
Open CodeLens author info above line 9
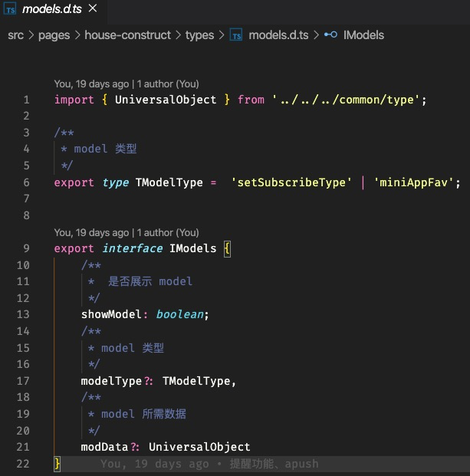click(127, 232)
